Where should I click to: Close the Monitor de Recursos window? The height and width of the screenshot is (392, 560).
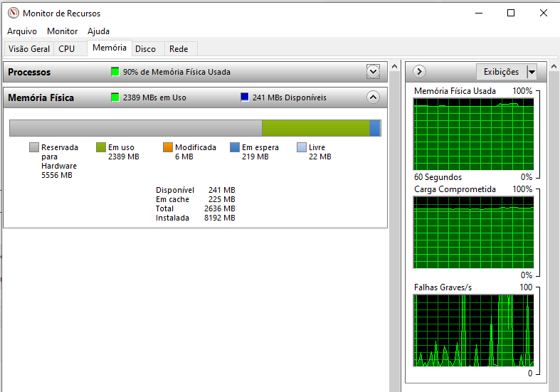tap(543, 14)
